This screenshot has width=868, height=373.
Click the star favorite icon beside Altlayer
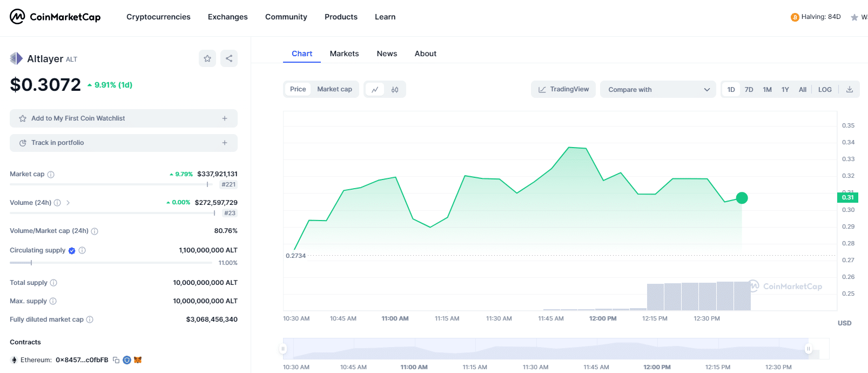click(207, 58)
